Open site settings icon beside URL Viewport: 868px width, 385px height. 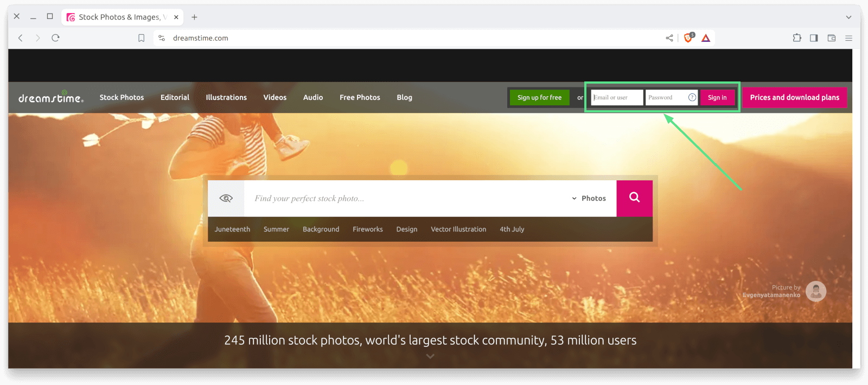pyautogui.click(x=162, y=38)
